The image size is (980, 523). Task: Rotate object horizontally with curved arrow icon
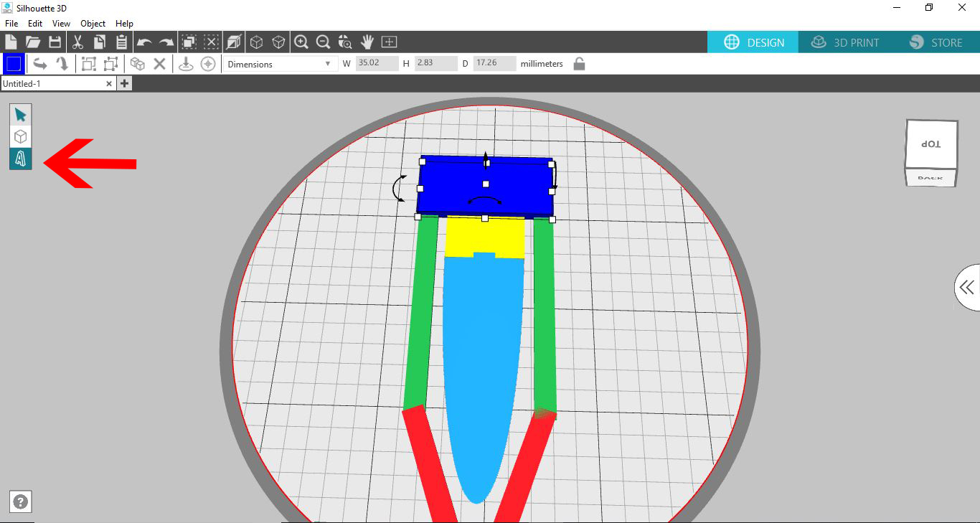[x=40, y=64]
